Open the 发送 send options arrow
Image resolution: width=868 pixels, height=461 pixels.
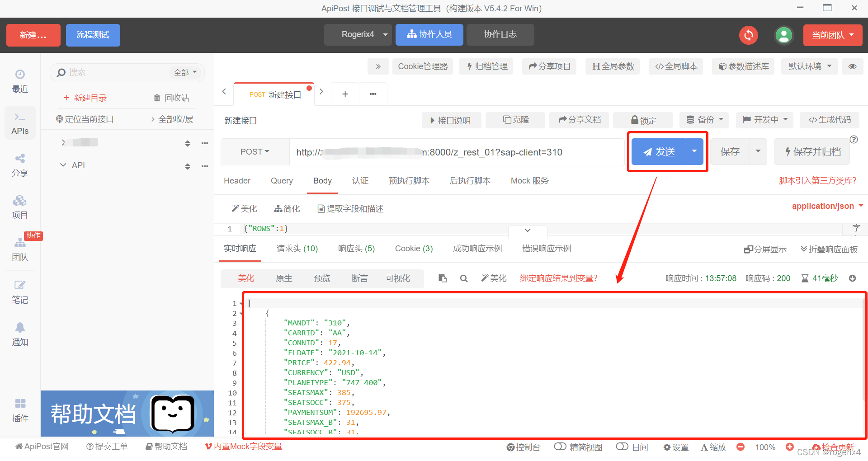694,151
